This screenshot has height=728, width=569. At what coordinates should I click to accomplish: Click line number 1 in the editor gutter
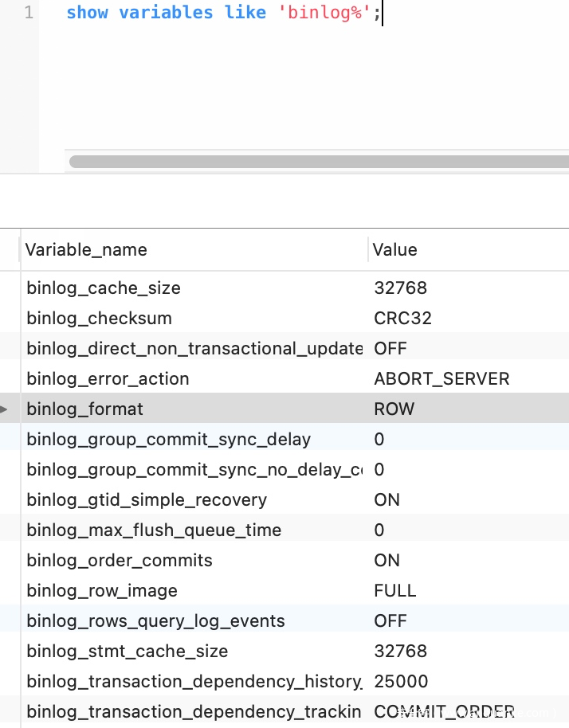point(28,13)
